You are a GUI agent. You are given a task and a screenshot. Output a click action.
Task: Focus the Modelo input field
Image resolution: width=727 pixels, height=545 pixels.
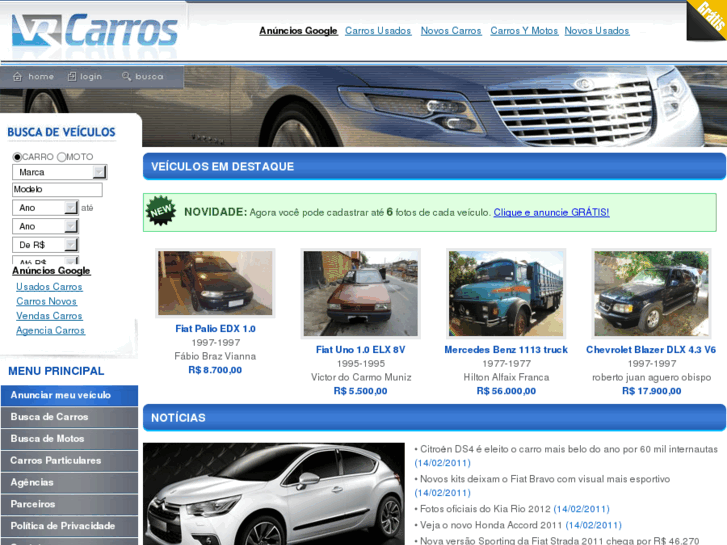pos(57,189)
